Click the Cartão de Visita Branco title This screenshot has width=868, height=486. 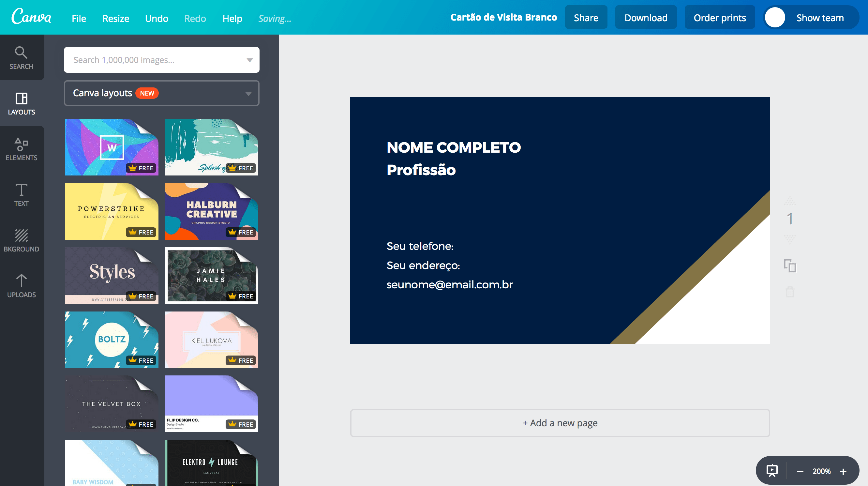(503, 18)
